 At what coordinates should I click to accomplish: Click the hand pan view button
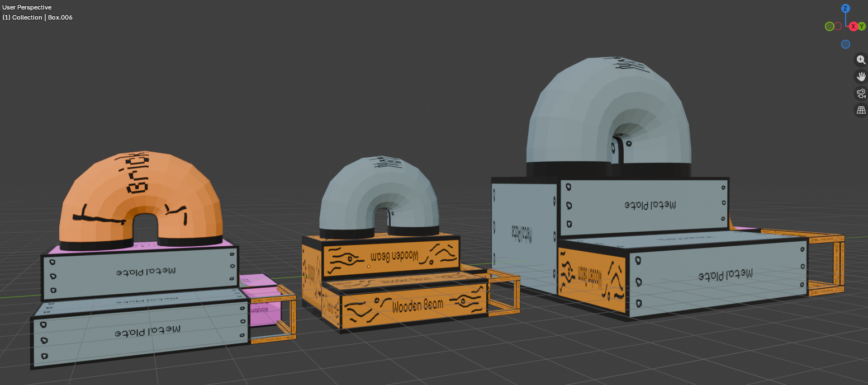coord(861,77)
